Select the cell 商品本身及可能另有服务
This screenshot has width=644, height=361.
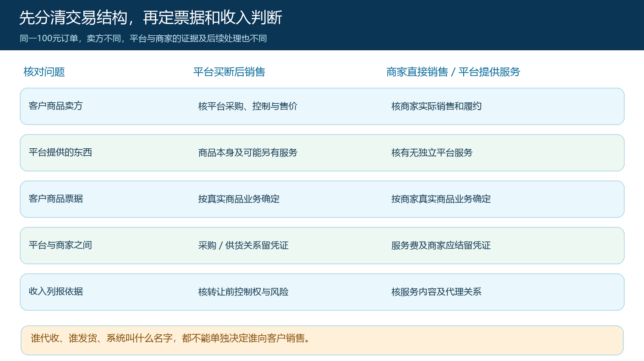[x=248, y=153]
